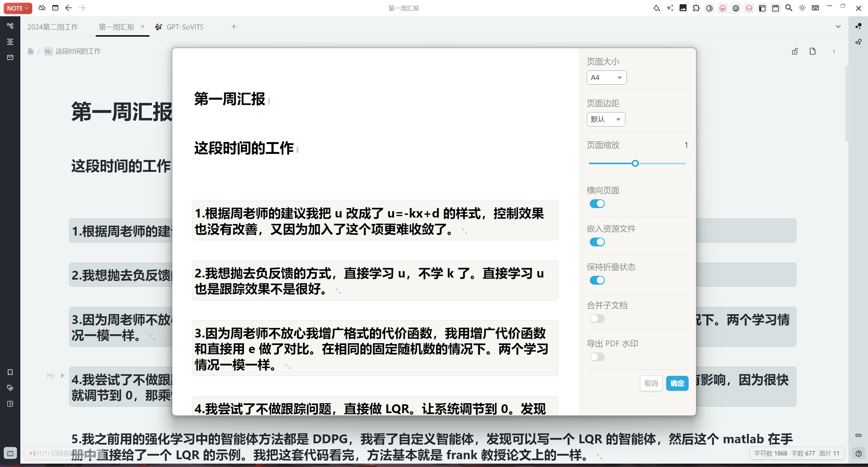Click the 确定 confirm button
Viewport: 868px width, 467px height.
point(677,383)
